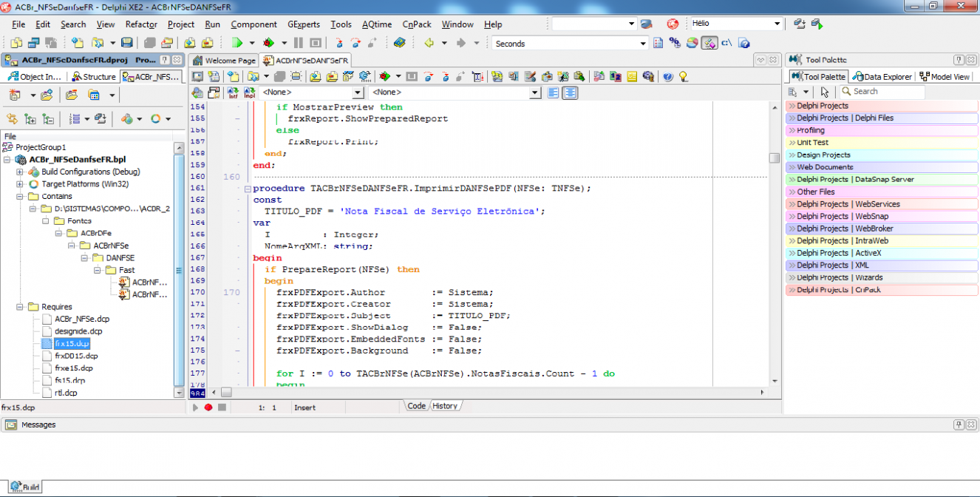Switch to the History tab below editor
Image resolution: width=980 pixels, height=497 pixels.
point(445,405)
